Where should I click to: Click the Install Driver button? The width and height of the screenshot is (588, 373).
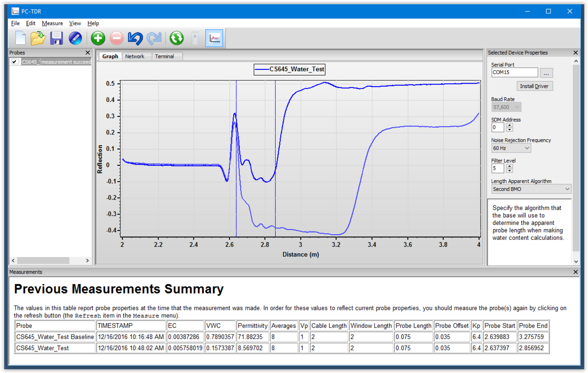(x=534, y=86)
